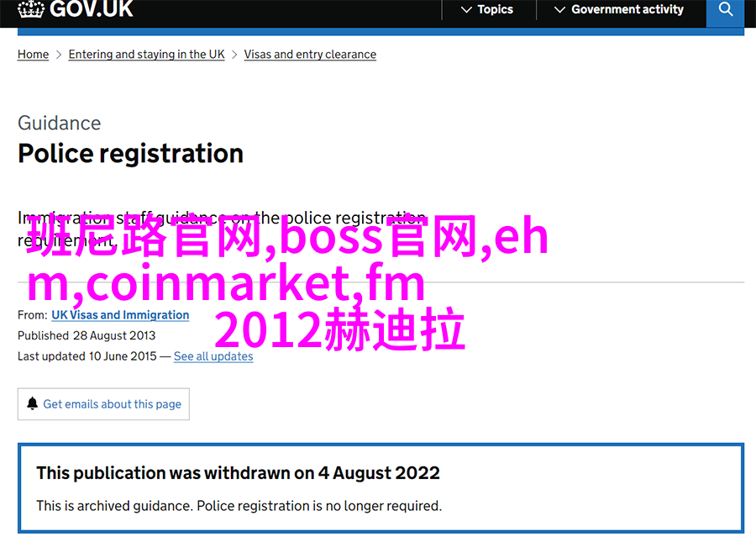Image resolution: width=756 pixels, height=553 pixels.
Task: Visit UK Visas and Immigration organisation link
Action: tap(120, 315)
